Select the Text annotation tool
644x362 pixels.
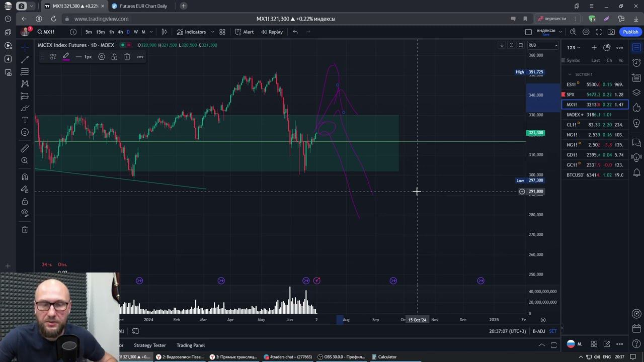25,120
